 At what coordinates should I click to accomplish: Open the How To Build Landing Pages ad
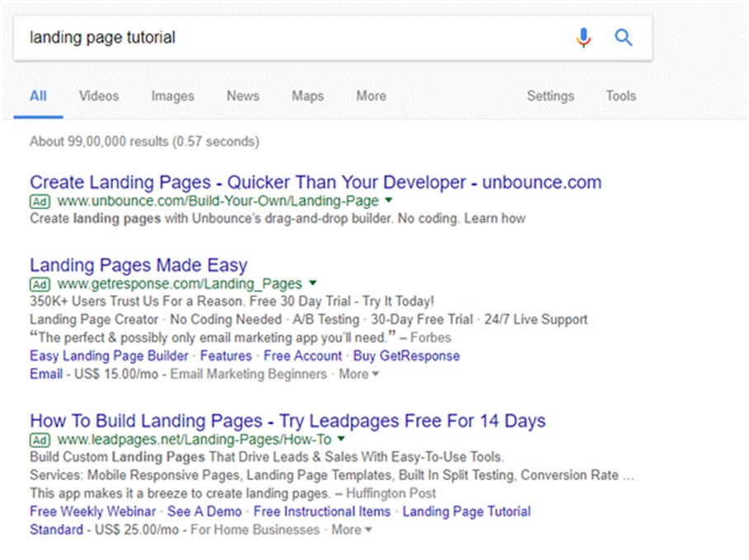(x=288, y=421)
